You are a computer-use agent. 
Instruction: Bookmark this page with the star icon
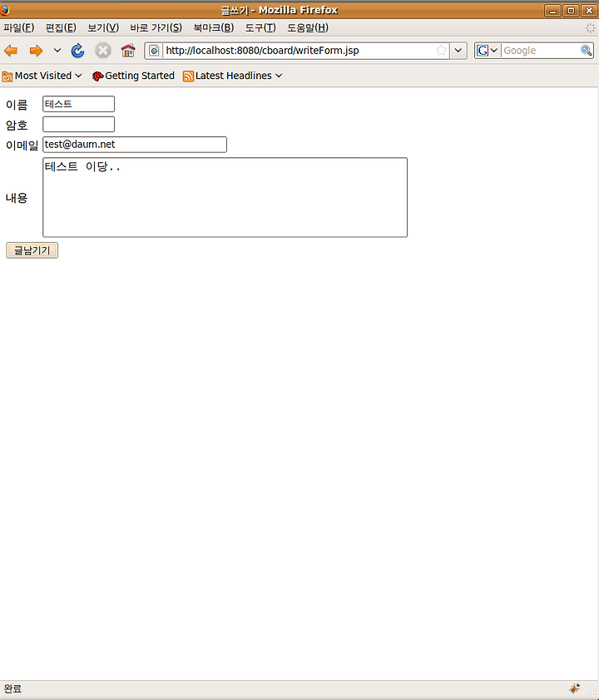[x=441, y=51]
